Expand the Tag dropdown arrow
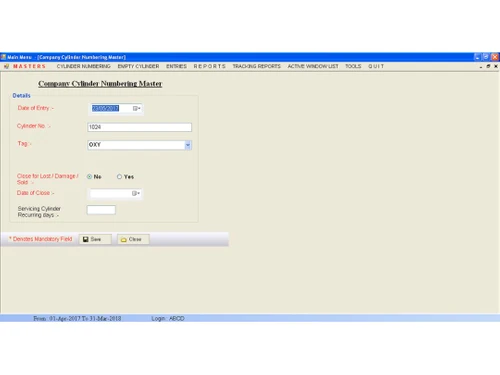Viewport: 500px width, 375px height. point(188,145)
